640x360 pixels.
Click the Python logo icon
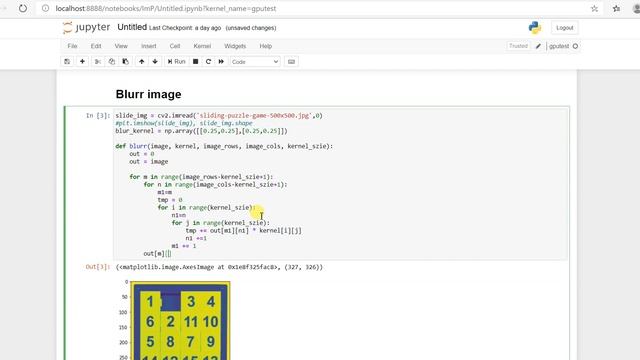click(534, 27)
